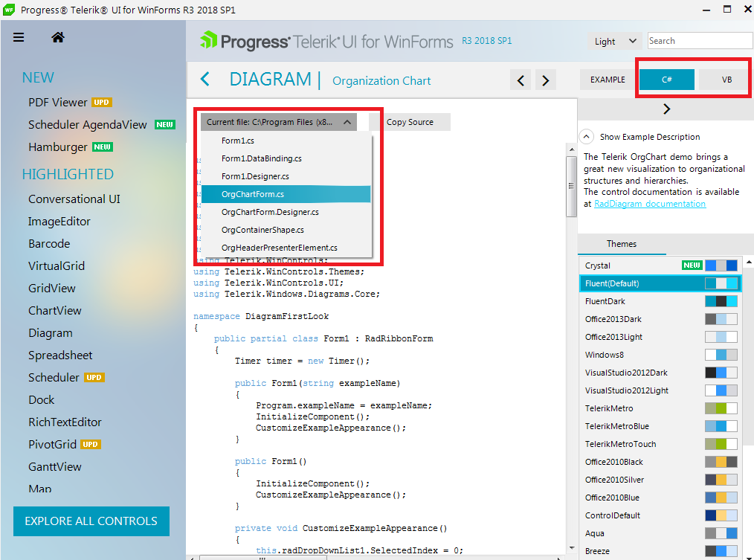This screenshot has height=560, width=754.
Task: Click code view scroll-down arrow
Action: point(571,547)
